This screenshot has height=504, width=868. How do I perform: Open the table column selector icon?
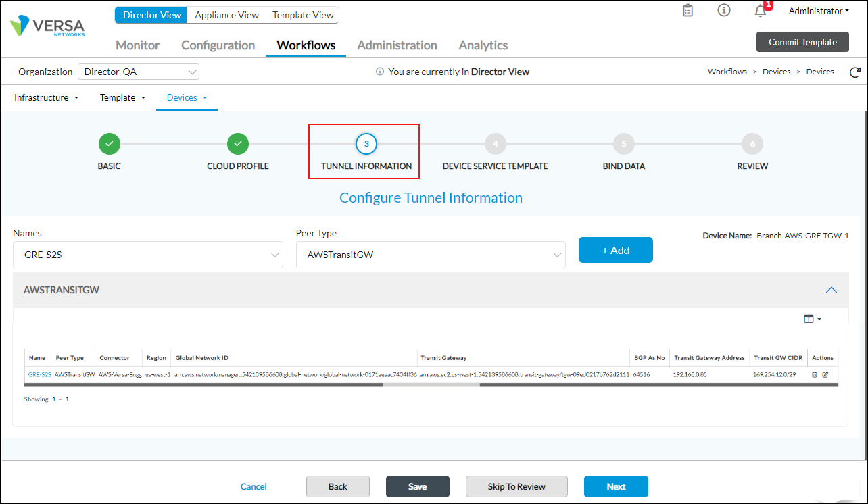tap(812, 319)
